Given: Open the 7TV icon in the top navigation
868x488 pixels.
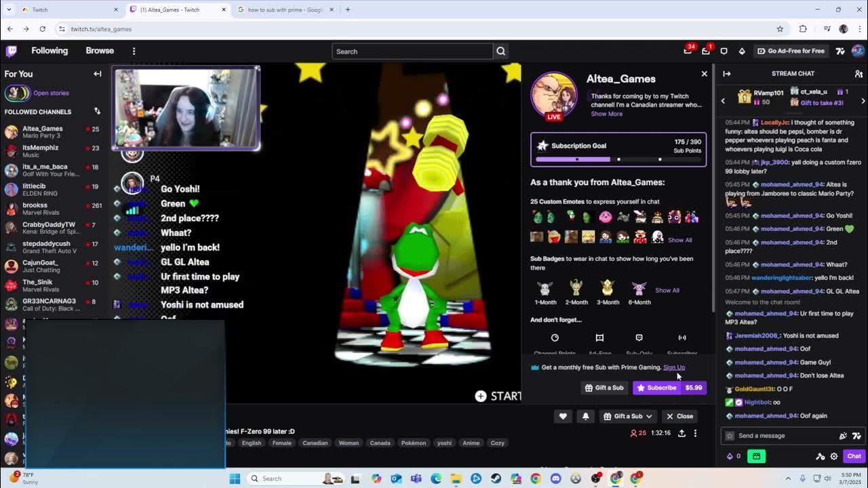Looking at the screenshot, I should [x=840, y=51].
